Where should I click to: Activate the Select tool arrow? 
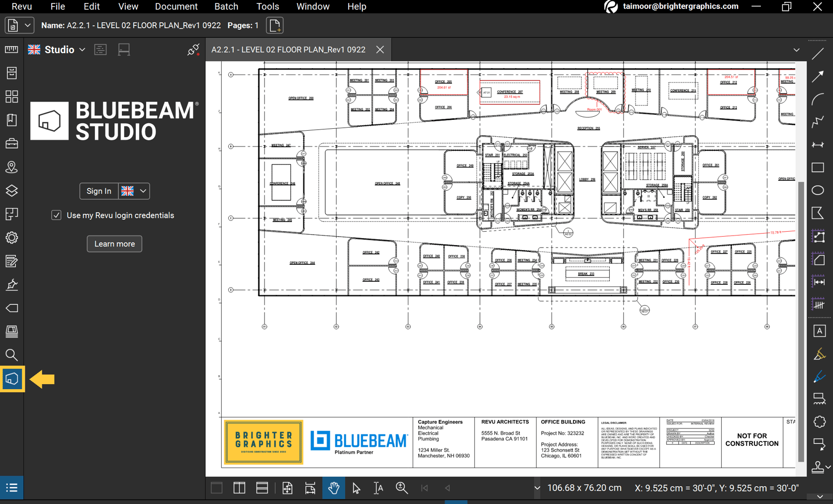click(356, 488)
